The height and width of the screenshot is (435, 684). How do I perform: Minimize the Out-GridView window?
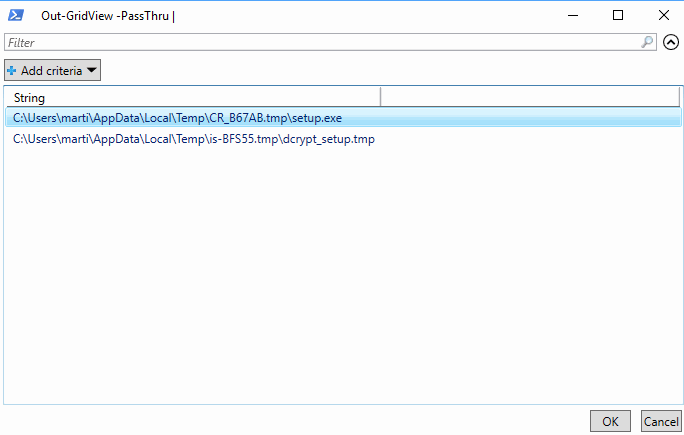coord(573,15)
